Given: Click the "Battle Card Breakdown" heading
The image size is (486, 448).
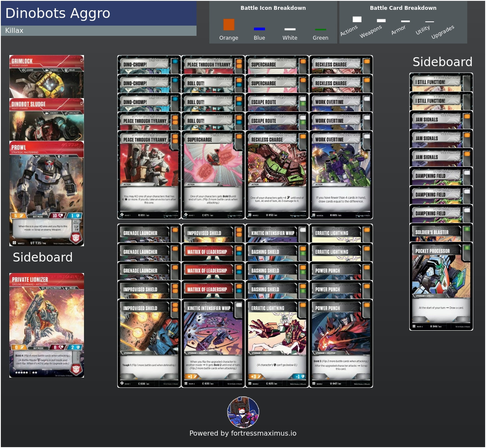Looking at the screenshot, I should (403, 8).
